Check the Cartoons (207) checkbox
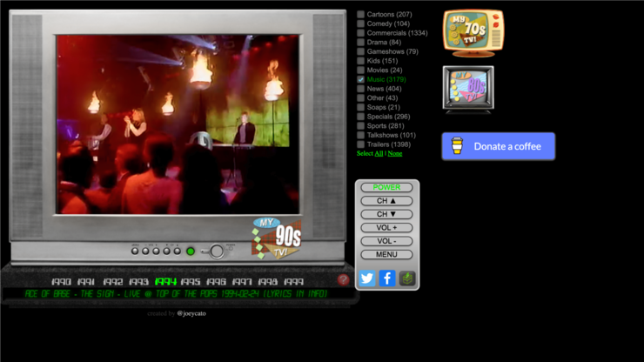 (x=360, y=15)
